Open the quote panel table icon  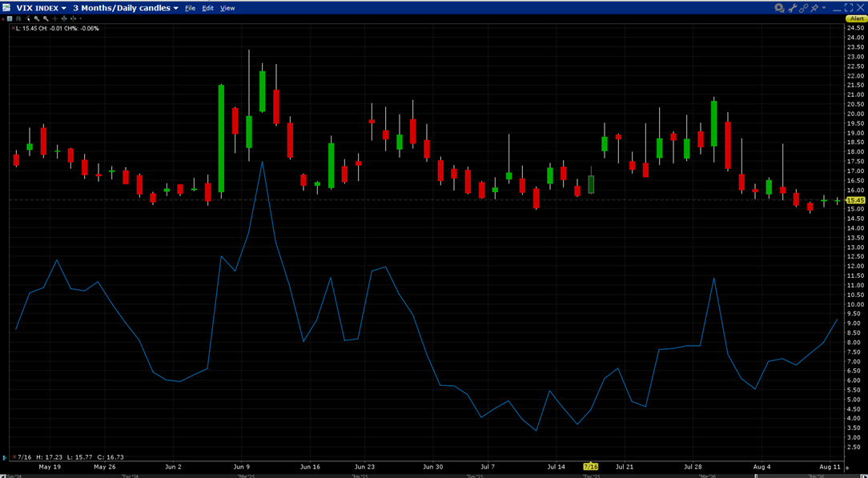coord(10,18)
